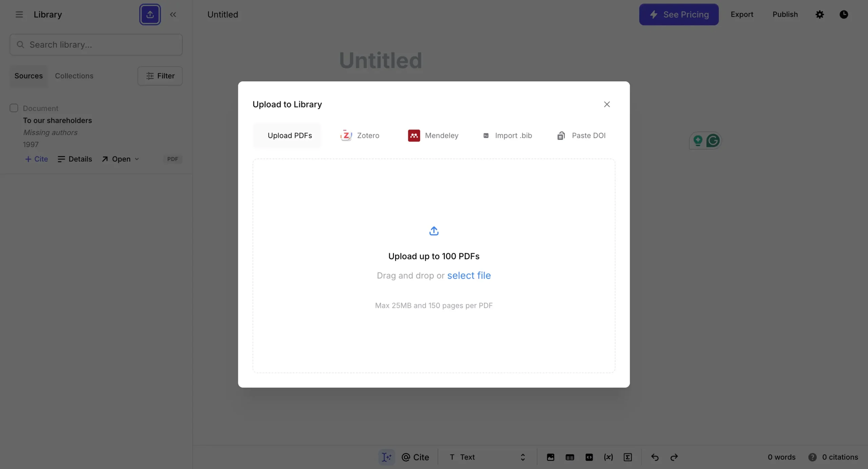The height and width of the screenshot is (469, 868).
Task: Insert an image via the toolbar icon
Action: point(550,457)
